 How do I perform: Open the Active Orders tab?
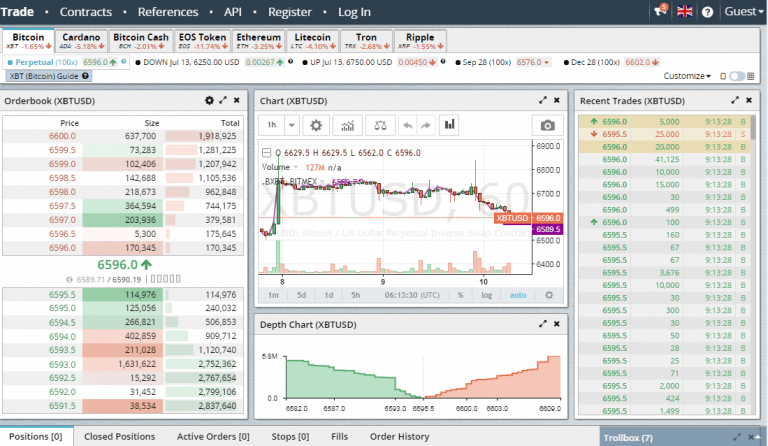213,436
